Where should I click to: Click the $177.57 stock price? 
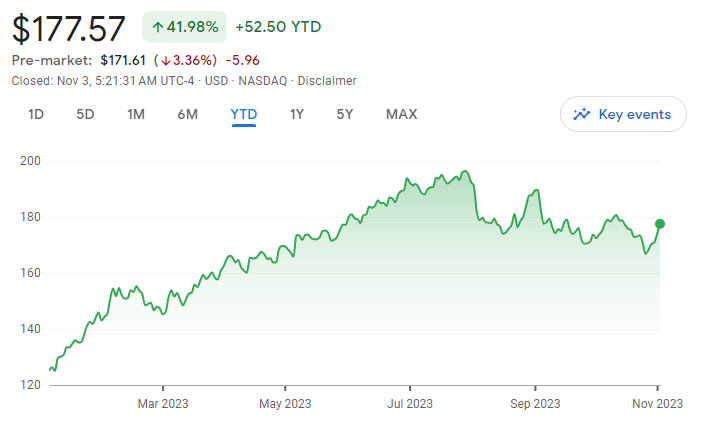pos(69,28)
